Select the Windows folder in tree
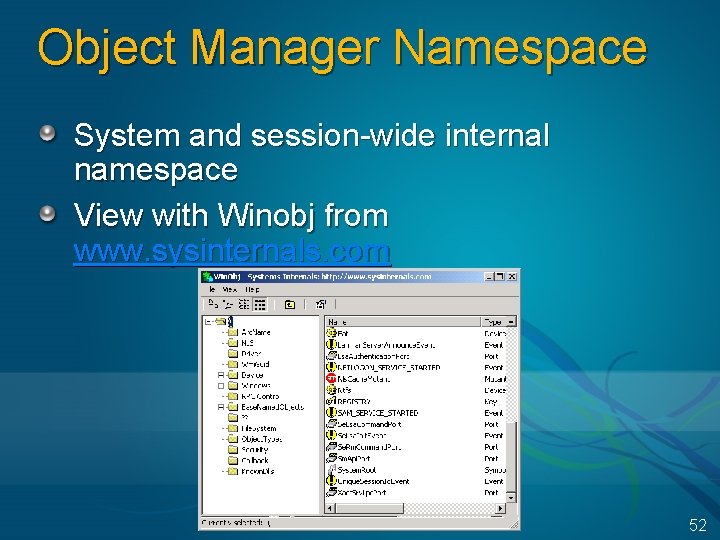Screen dimensions: 720x540 tap(256, 386)
